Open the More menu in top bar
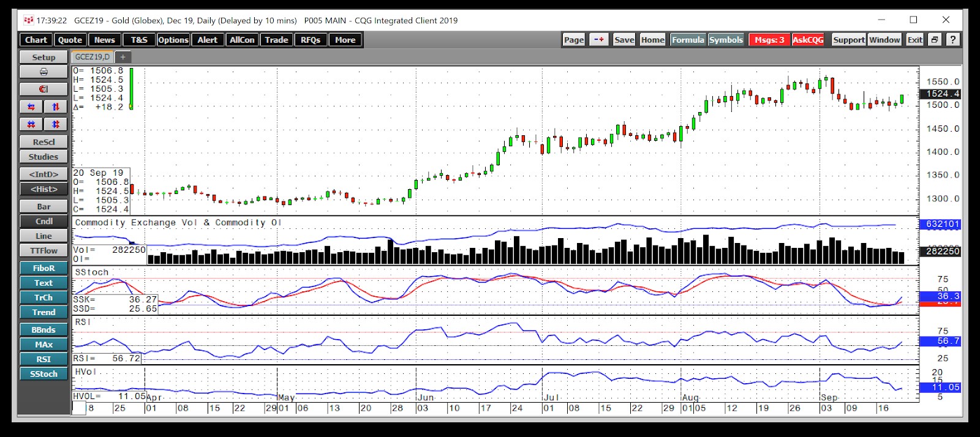This screenshot has width=980, height=437. pyautogui.click(x=345, y=40)
